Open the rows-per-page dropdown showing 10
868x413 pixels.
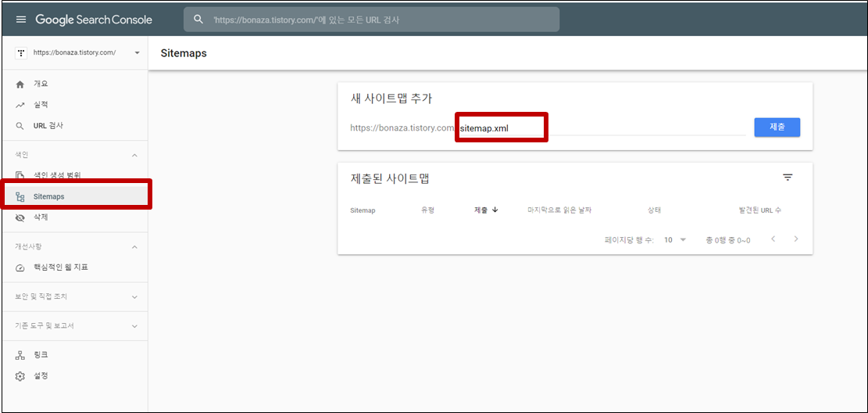point(675,240)
